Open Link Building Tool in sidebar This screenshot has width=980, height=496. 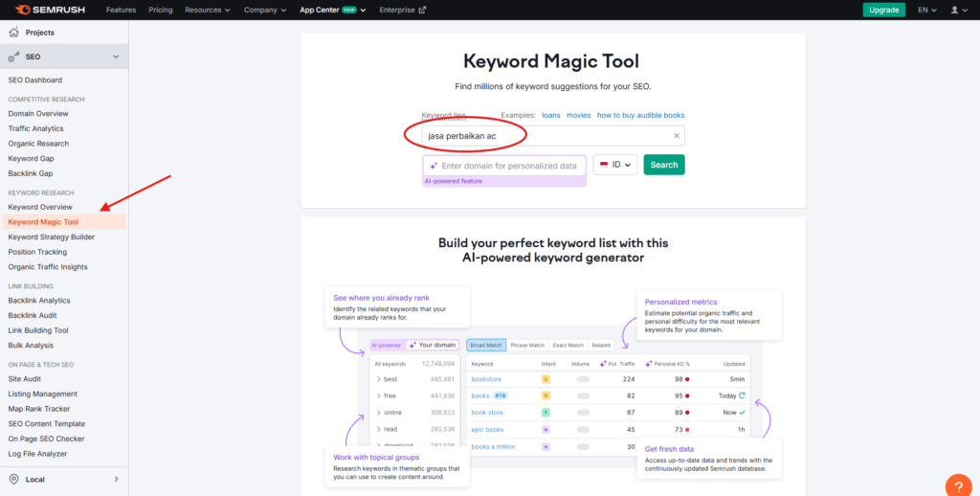coord(38,331)
